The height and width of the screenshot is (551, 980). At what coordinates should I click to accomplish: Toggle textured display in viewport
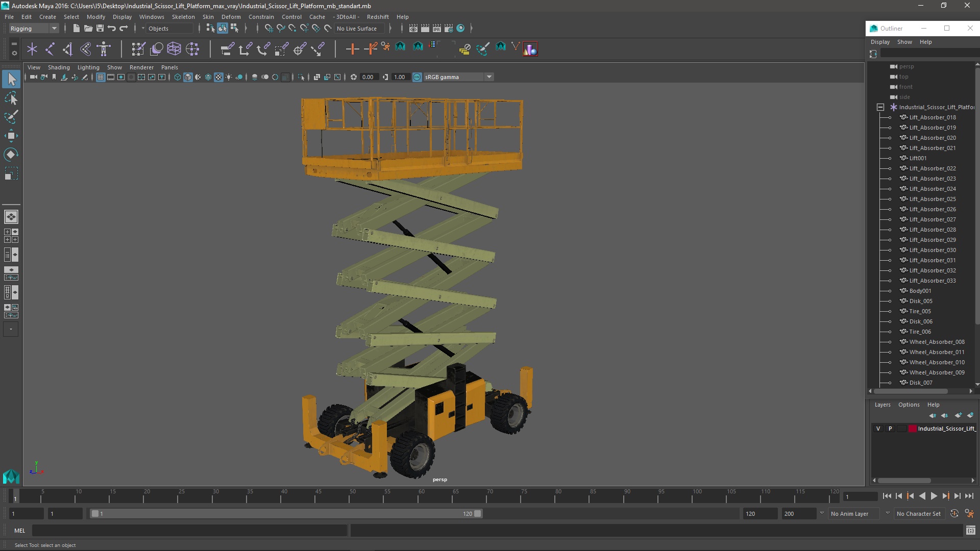tap(218, 77)
